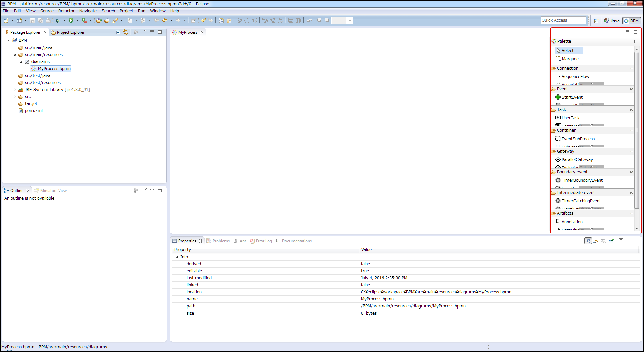Collapse the Info property category
The image size is (644, 352).
pos(177,257)
